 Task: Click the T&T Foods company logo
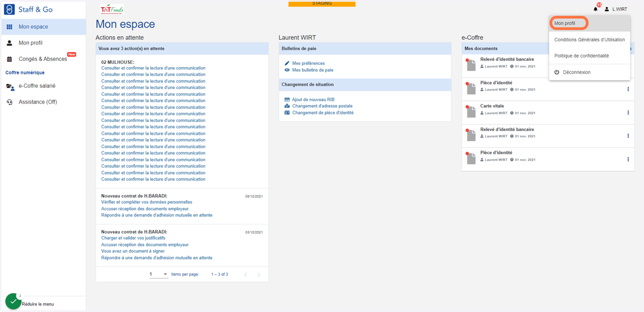coord(112,10)
